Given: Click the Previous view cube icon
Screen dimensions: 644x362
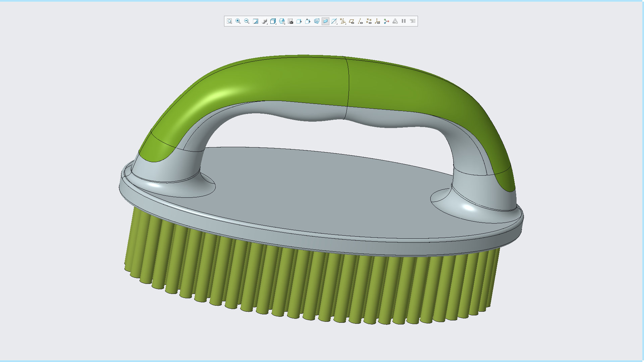Looking at the screenshot, I should coord(299,21).
